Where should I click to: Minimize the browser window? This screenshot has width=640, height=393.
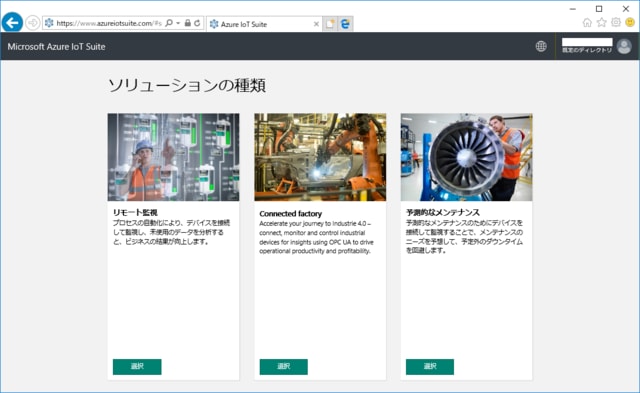point(573,9)
